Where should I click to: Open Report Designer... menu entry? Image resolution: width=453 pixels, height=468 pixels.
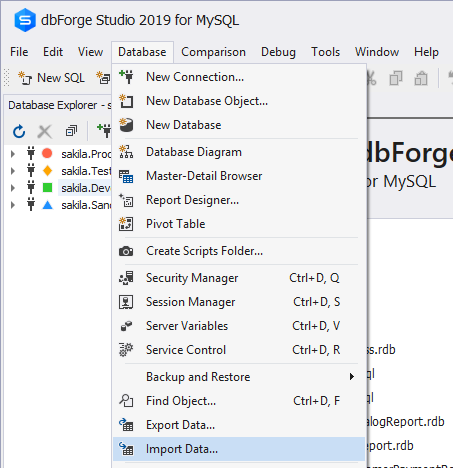click(x=239, y=200)
